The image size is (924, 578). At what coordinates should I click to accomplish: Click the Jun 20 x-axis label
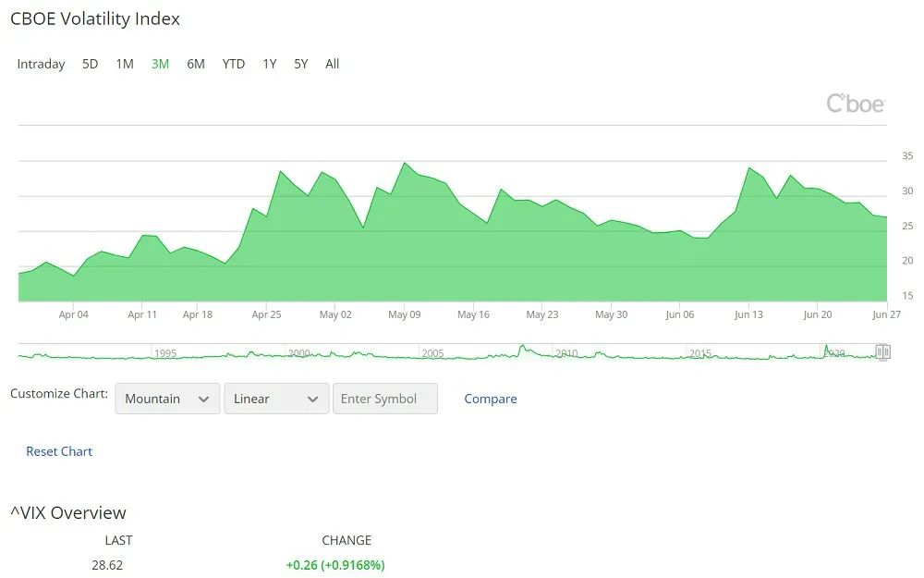(818, 314)
